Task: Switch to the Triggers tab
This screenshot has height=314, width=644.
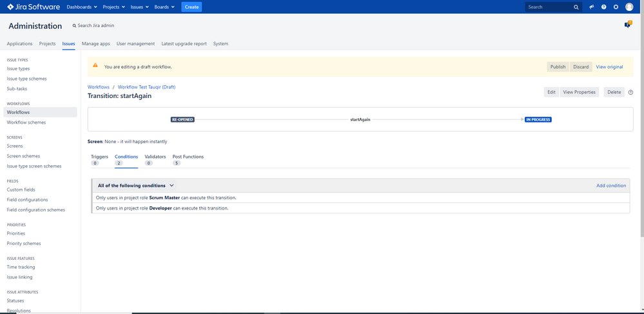Action: point(99,160)
